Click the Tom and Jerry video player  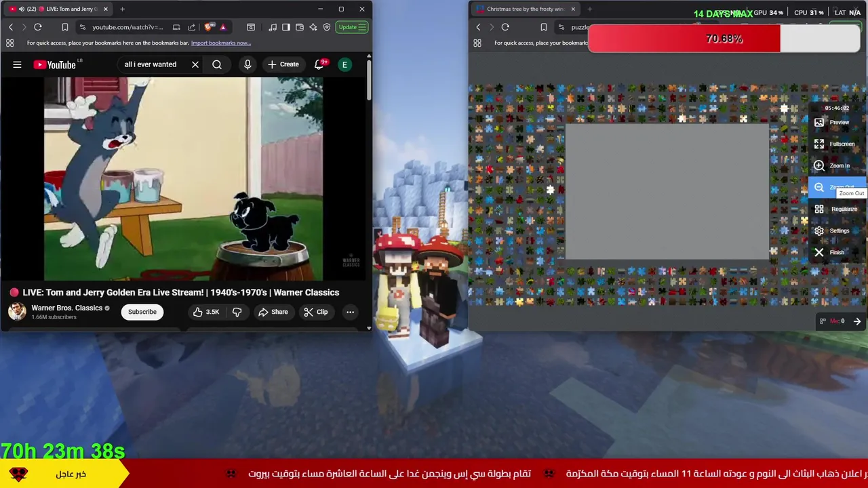tap(183, 178)
